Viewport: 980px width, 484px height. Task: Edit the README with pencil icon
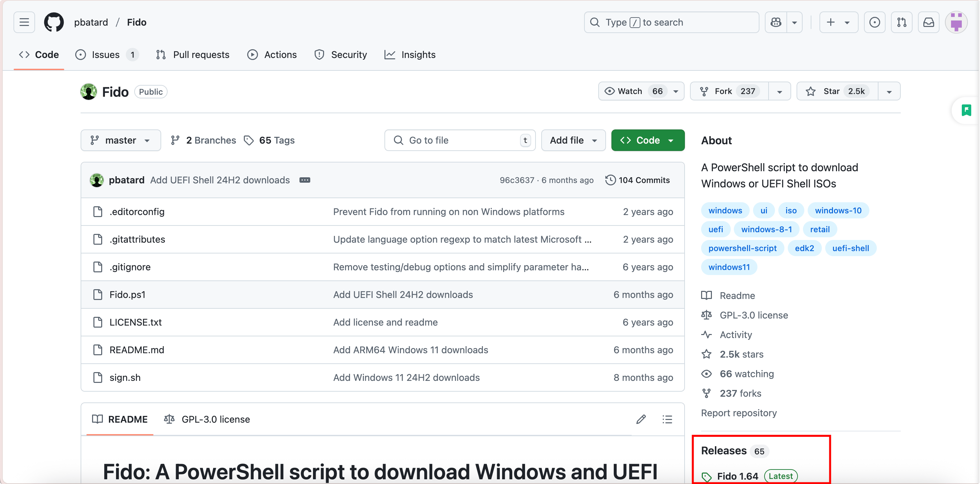[641, 419]
